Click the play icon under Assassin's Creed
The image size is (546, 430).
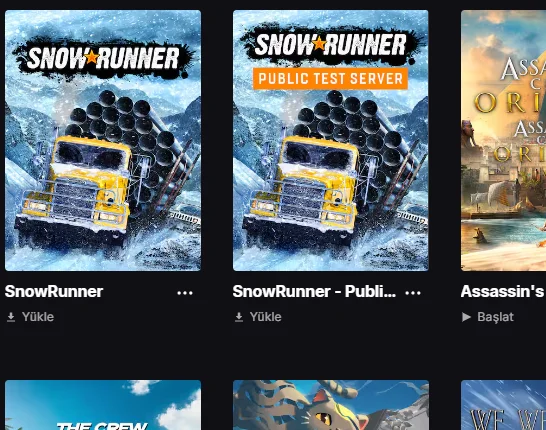point(466,317)
